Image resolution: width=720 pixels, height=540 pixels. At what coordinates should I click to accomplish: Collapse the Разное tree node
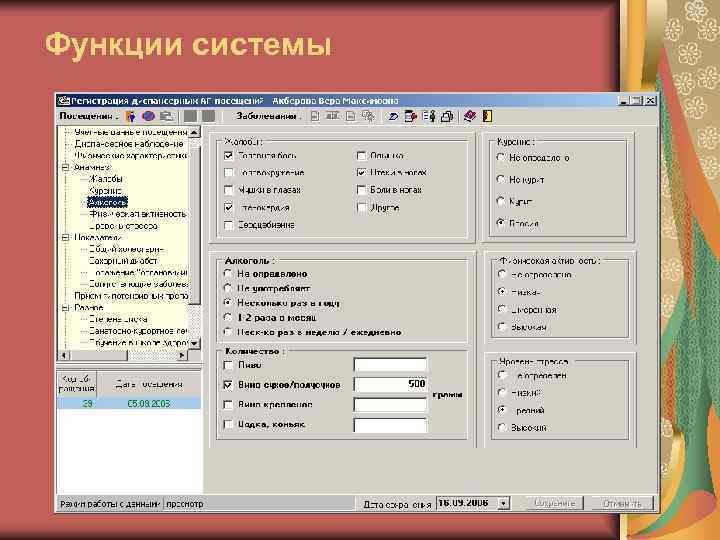[66, 308]
